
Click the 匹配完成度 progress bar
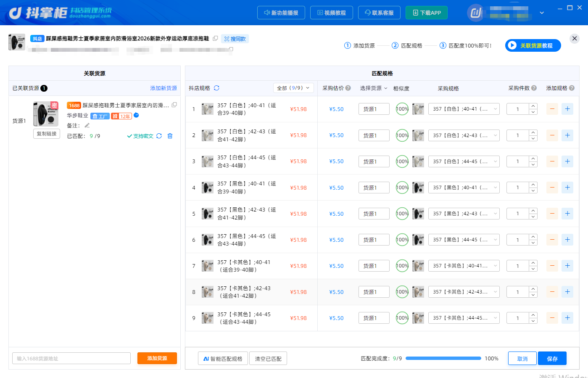(x=443, y=358)
